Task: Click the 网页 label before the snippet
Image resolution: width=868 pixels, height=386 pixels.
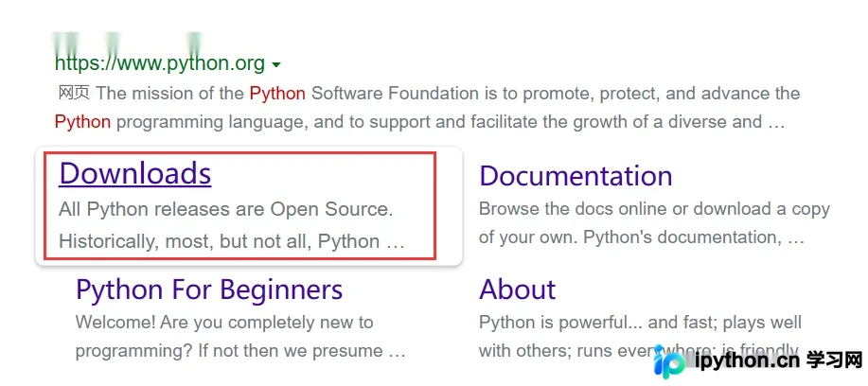Action: coord(74,93)
